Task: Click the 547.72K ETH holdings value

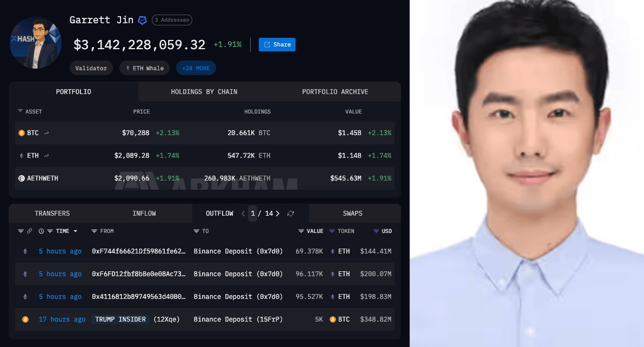Action: [249, 156]
